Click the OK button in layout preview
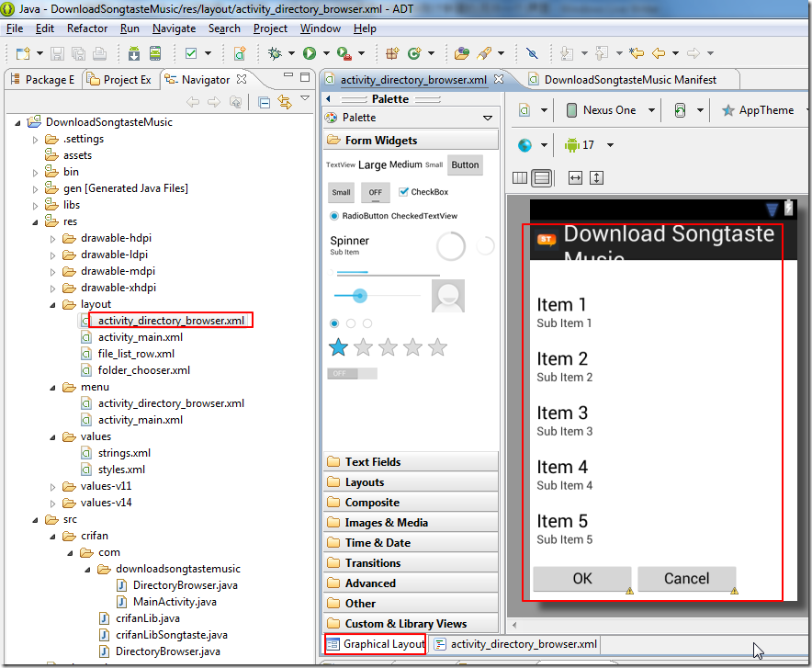The width and height of the screenshot is (812, 668). pos(582,578)
